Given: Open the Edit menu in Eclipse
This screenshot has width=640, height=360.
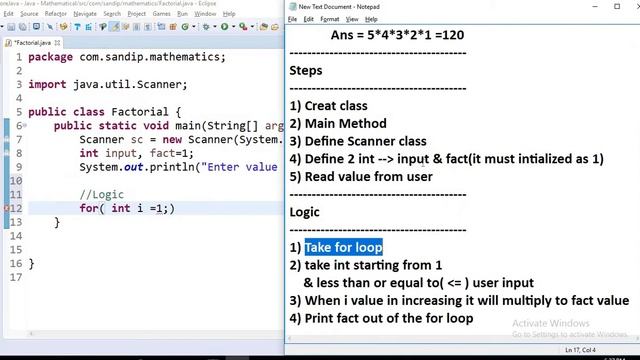Looking at the screenshot, I should 8,14.
